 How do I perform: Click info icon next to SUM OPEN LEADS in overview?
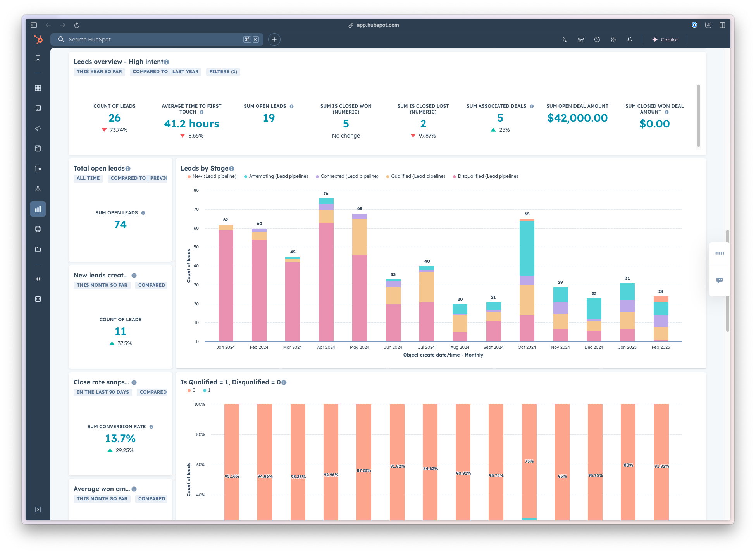[291, 106]
